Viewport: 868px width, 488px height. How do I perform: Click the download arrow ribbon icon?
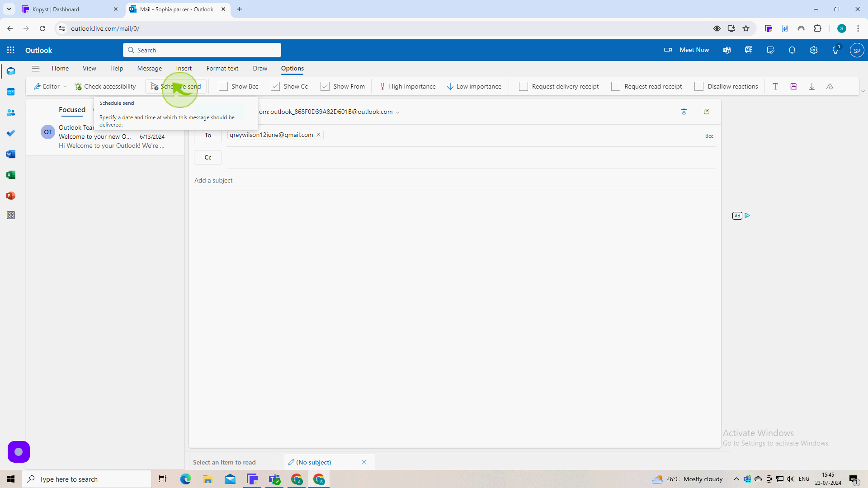coord(811,86)
